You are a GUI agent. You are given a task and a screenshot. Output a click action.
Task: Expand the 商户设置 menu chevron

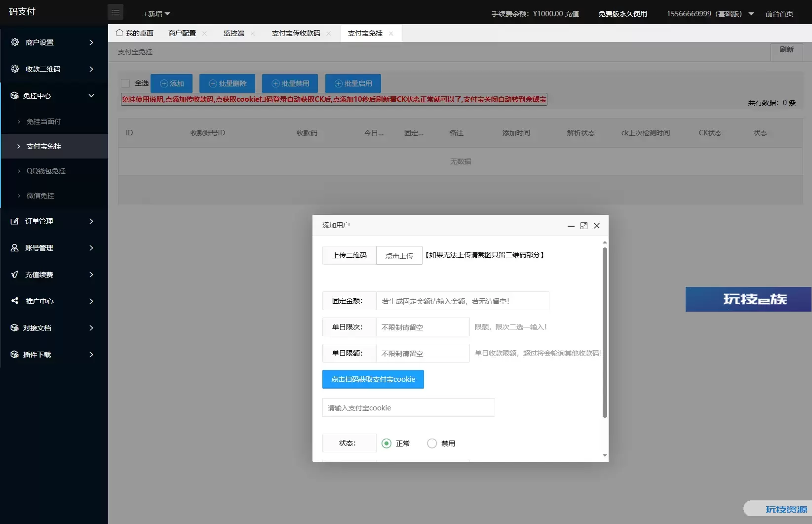click(x=91, y=42)
